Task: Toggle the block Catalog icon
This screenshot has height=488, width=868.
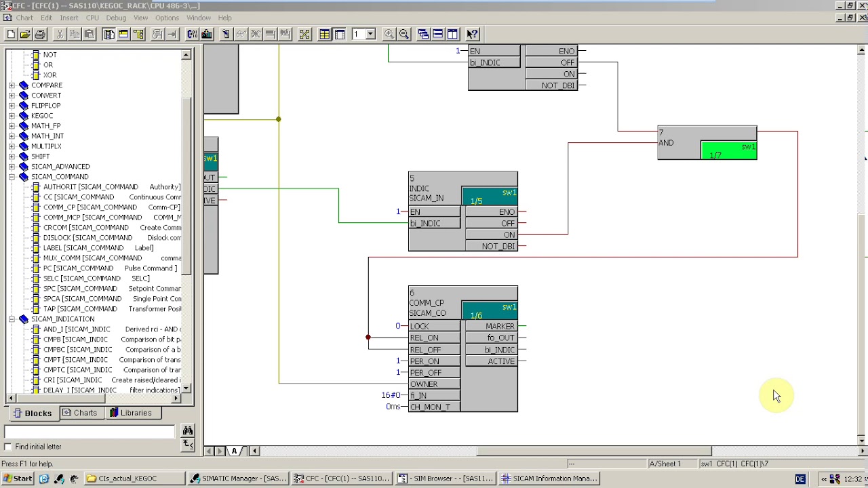Action: click(x=108, y=34)
